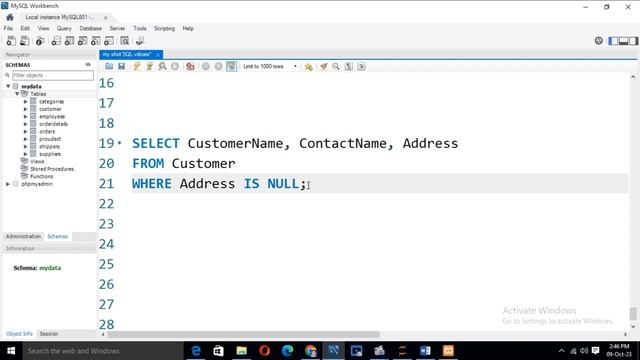640x360 pixels.
Task: Click Create new stored procedure icon
Action: click(x=96, y=41)
